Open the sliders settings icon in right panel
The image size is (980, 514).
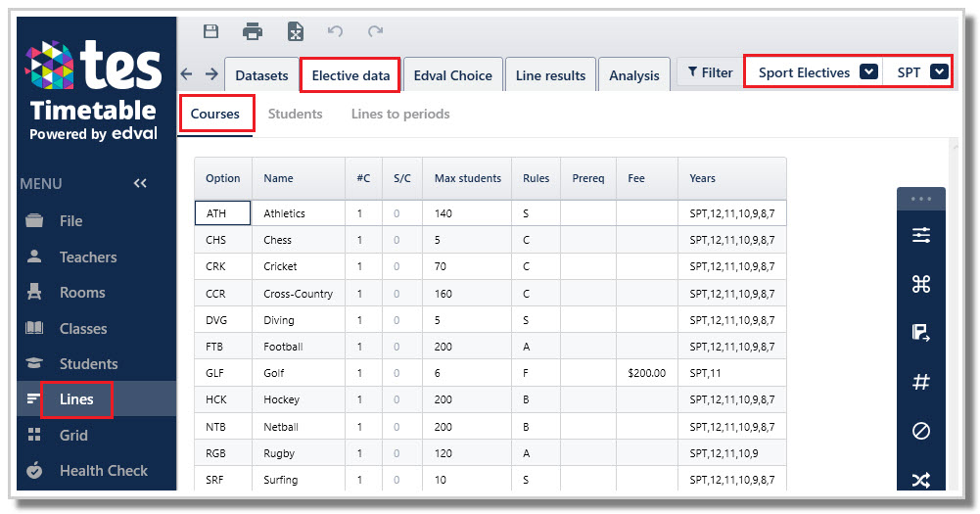(x=920, y=235)
